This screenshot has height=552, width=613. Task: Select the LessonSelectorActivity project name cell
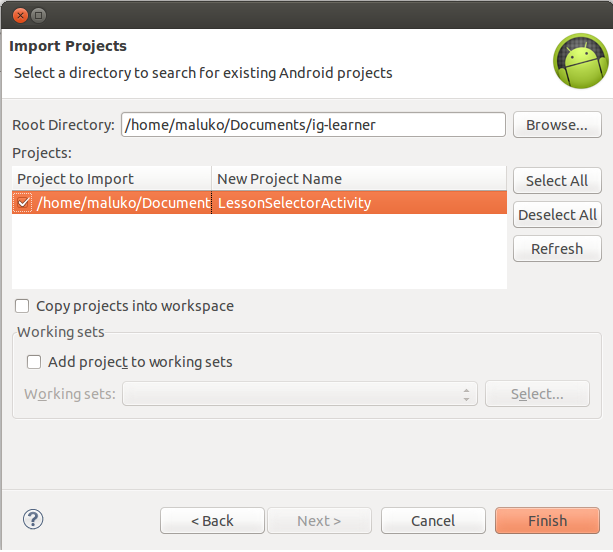359,203
